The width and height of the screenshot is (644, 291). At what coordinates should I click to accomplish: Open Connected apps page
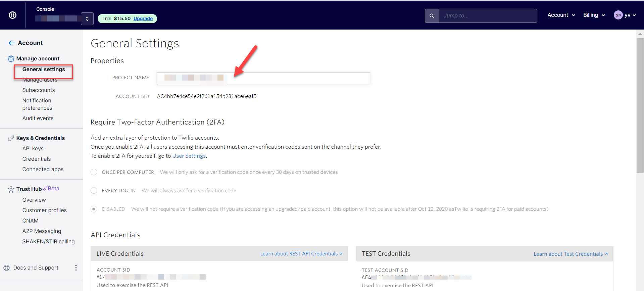(x=43, y=169)
